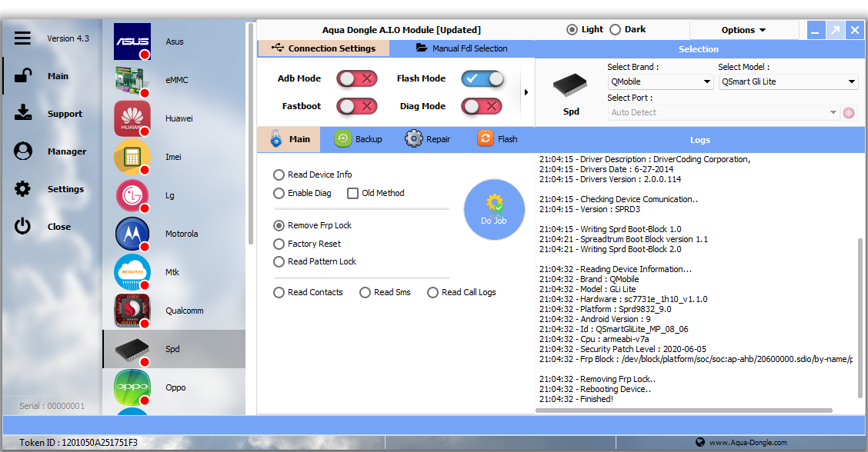Toggle the Diag Mode switch
868x452 pixels.
pos(482,105)
